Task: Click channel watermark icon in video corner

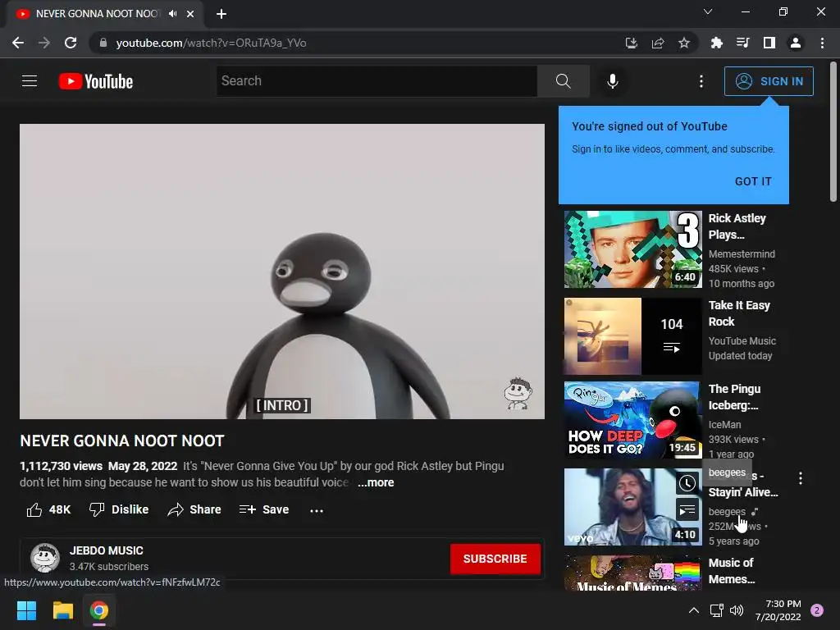Action: click(518, 393)
